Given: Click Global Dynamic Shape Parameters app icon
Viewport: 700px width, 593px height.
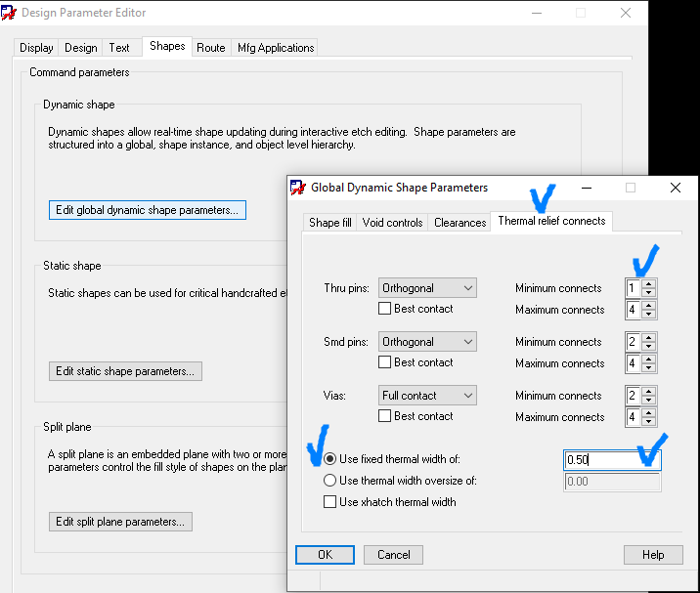Looking at the screenshot, I should (298, 188).
